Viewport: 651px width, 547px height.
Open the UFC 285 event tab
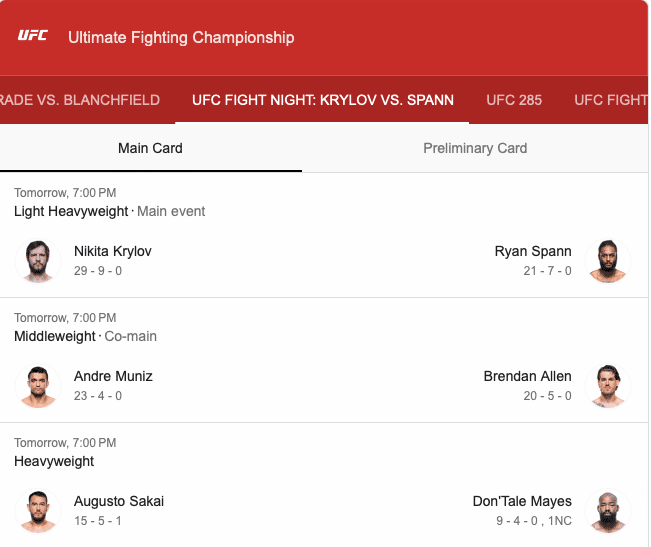[514, 100]
